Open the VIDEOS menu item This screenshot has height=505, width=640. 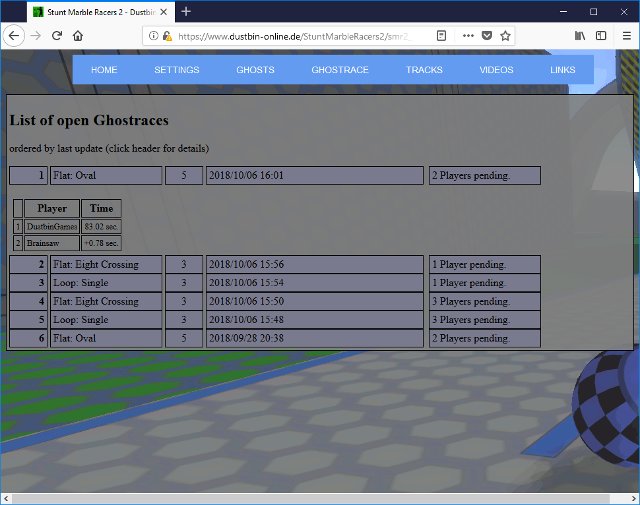(496, 70)
